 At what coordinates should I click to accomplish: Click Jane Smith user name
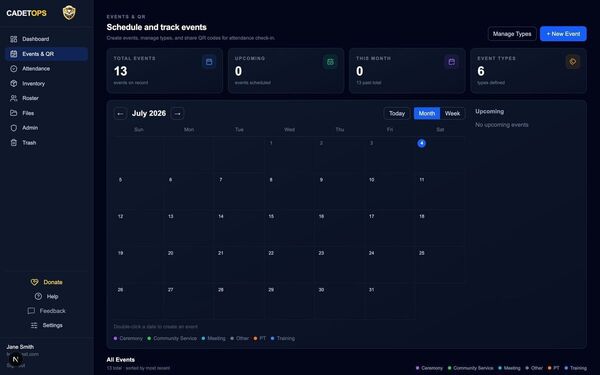[20, 347]
